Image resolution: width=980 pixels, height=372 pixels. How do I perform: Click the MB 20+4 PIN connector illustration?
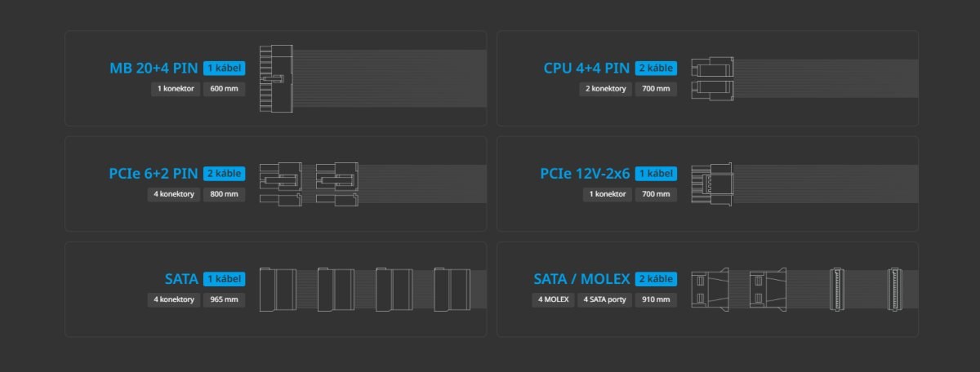tap(275, 79)
